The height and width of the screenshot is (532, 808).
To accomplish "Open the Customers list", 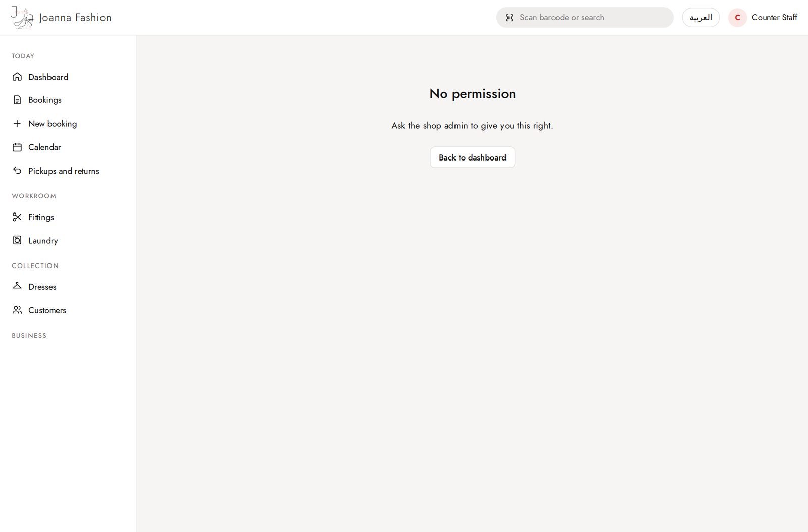I will point(68,310).
